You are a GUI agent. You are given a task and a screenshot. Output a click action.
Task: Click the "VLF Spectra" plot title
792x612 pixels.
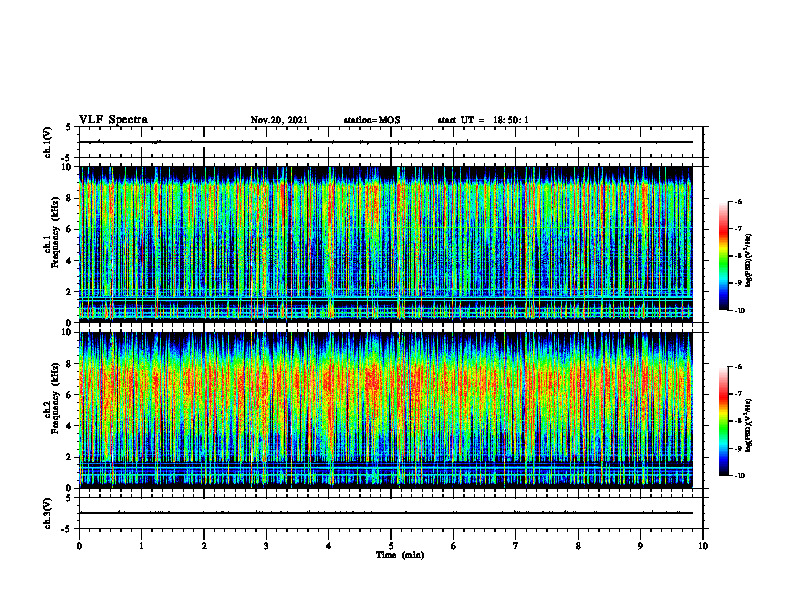pyautogui.click(x=113, y=120)
